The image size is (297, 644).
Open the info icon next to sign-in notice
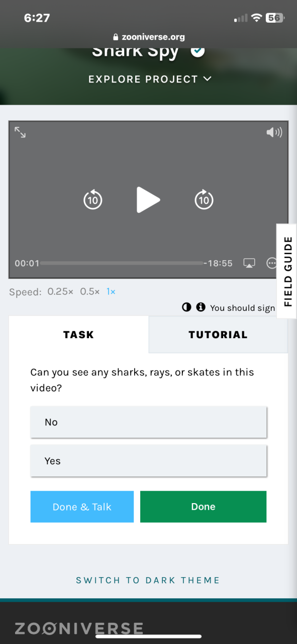(x=201, y=307)
